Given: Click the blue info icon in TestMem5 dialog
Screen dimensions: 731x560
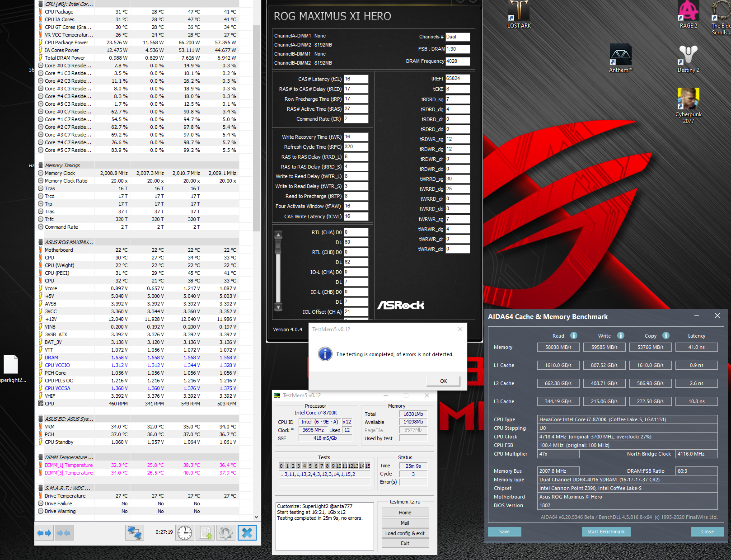Looking at the screenshot, I should (325, 354).
